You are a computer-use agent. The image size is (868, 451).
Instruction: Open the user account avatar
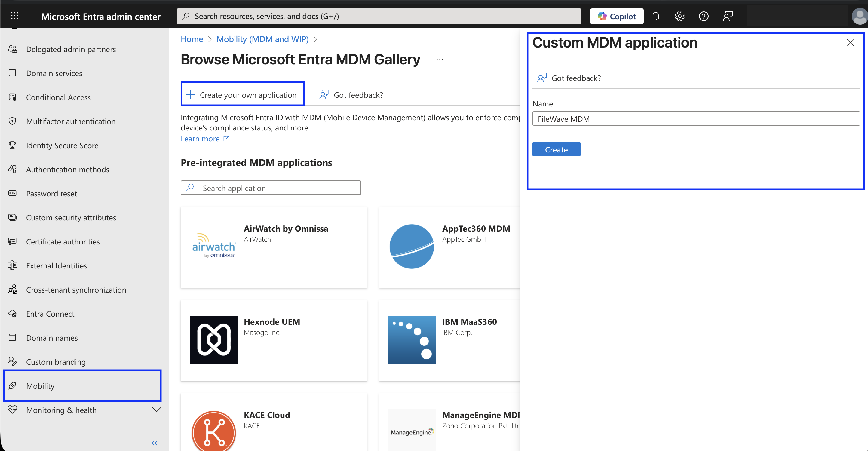pyautogui.click(x=859, y=16)
